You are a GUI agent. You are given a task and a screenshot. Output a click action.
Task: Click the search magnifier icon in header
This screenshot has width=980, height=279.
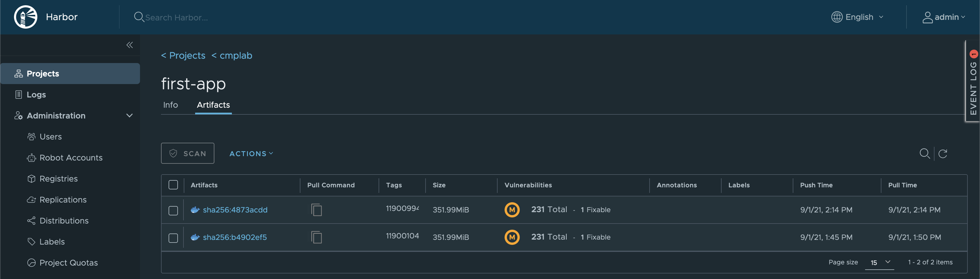[x=139, y=17]
